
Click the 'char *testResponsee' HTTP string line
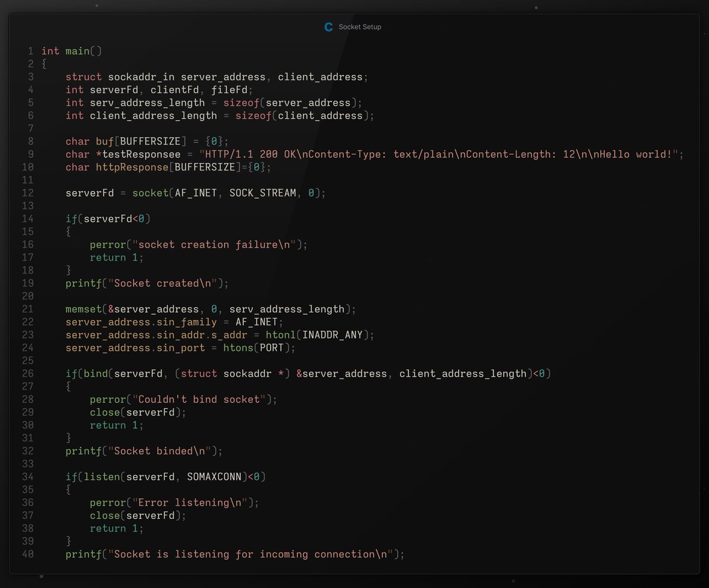tap(375, 155)
